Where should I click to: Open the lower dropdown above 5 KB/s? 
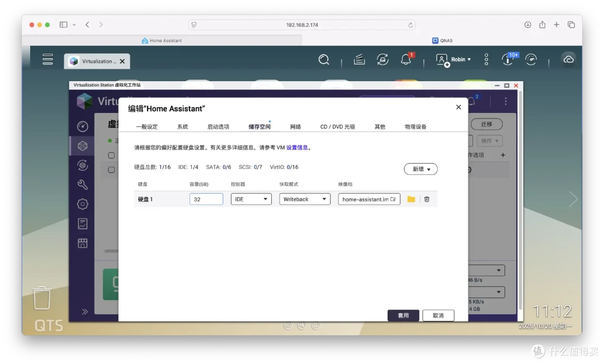[487, 292]
